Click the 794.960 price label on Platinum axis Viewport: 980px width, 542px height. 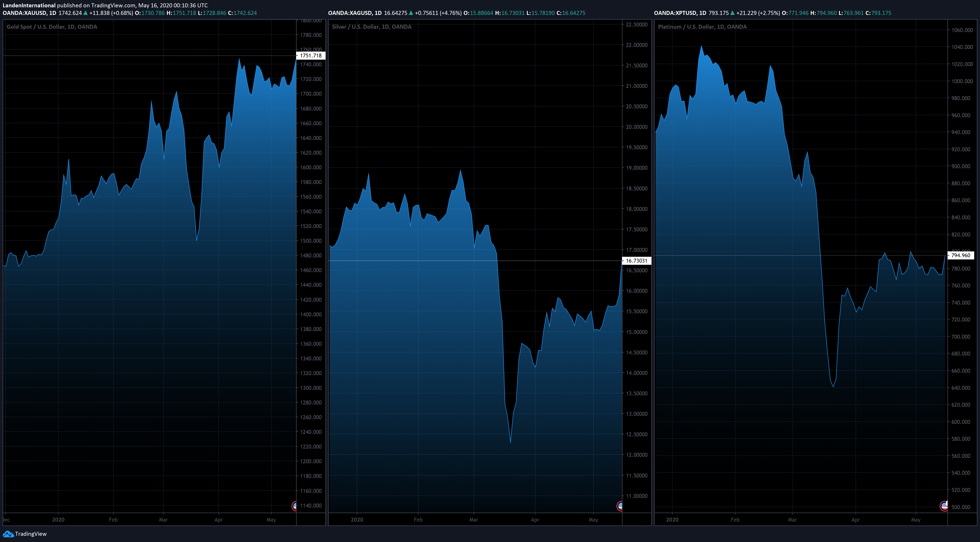click(x=961, y=255)
